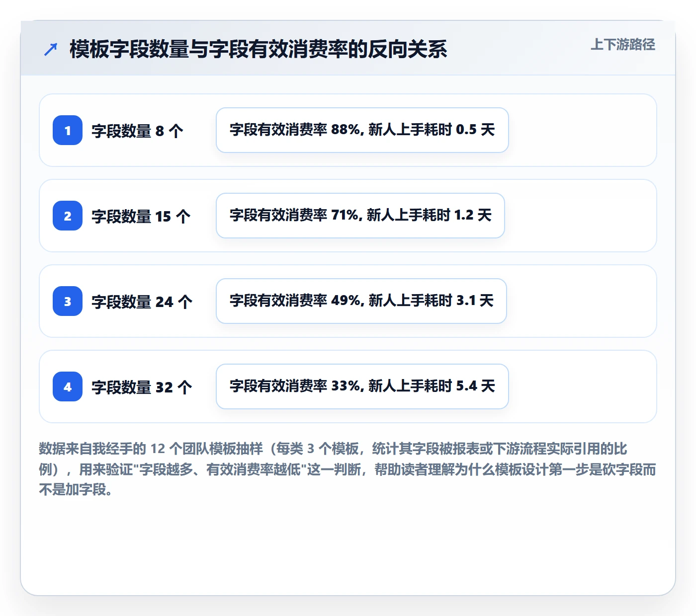This screenshot has height=616, width=696.
Task: Click the number 1 step badge
Action: click(x=68, y=130)
